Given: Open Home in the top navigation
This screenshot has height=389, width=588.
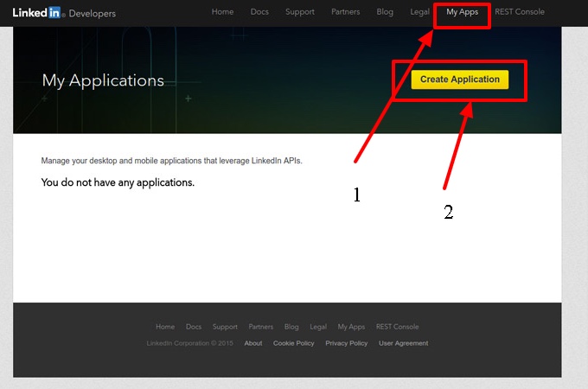Looking at the screenshot, I should pos(222,12).
